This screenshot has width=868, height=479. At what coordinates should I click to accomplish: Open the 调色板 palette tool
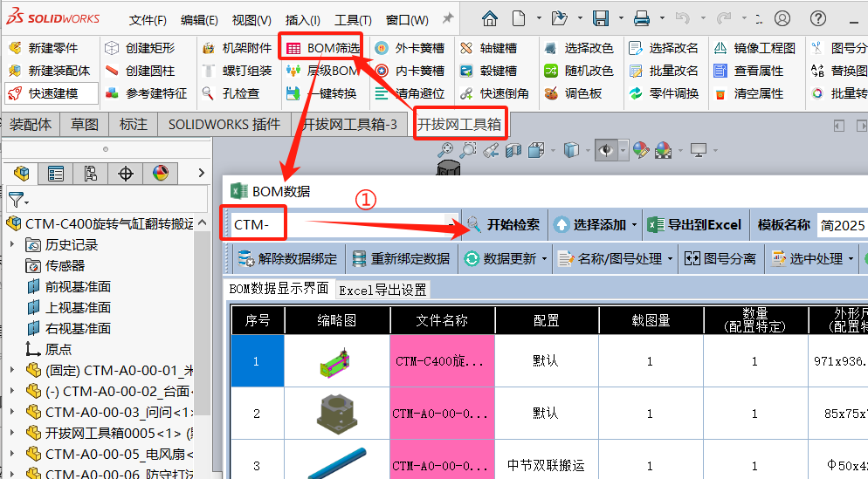(573, 93)
